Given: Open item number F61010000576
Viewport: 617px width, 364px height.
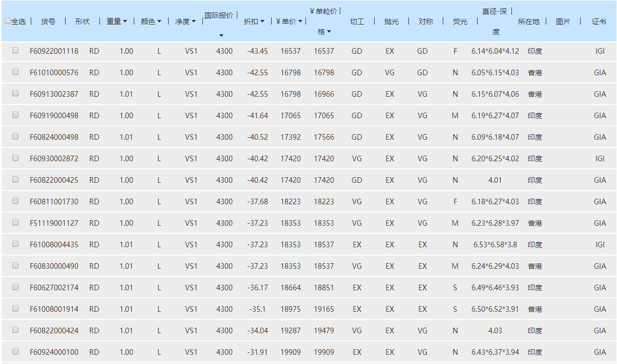Looking at the screenshot, I should [54, 73].
